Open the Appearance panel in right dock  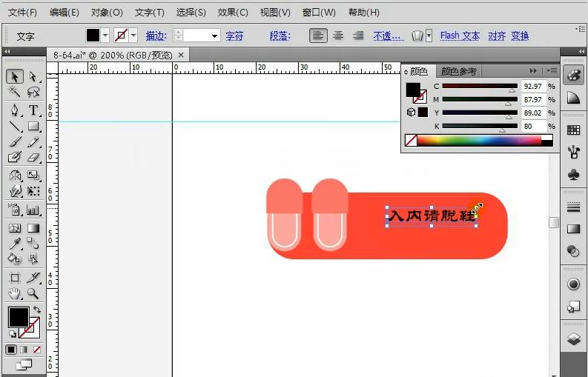573,284
